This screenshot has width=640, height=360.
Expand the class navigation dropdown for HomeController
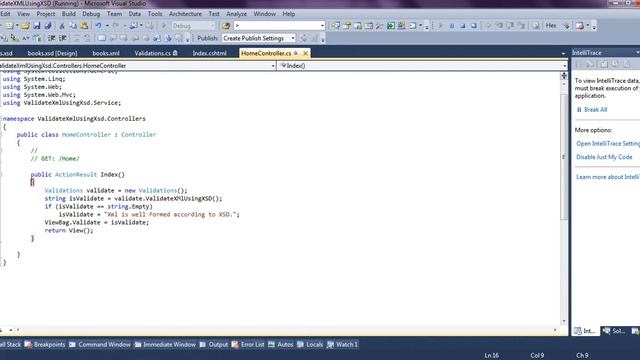coord(273,66)
